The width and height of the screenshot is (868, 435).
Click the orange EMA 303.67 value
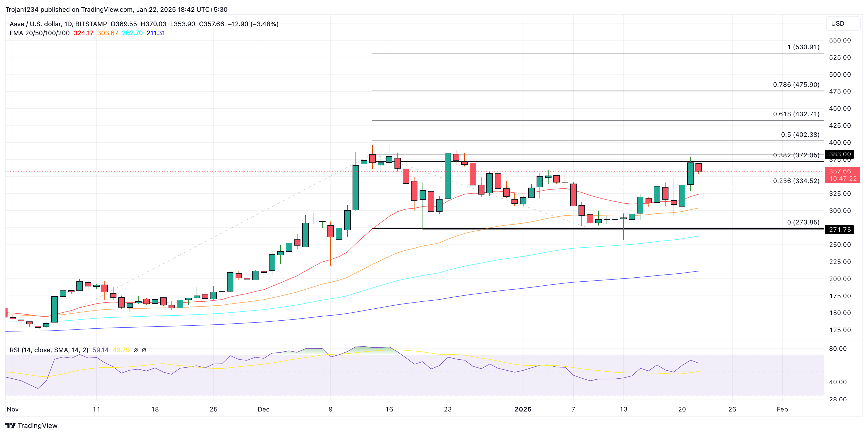pyautogui.click(x=107, y=33)
